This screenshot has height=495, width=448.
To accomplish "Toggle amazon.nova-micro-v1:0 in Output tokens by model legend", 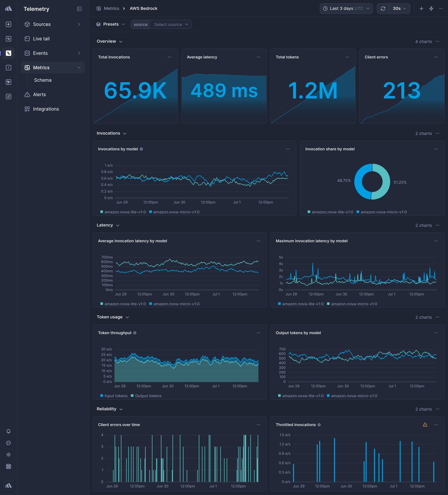I will point(352,396).
